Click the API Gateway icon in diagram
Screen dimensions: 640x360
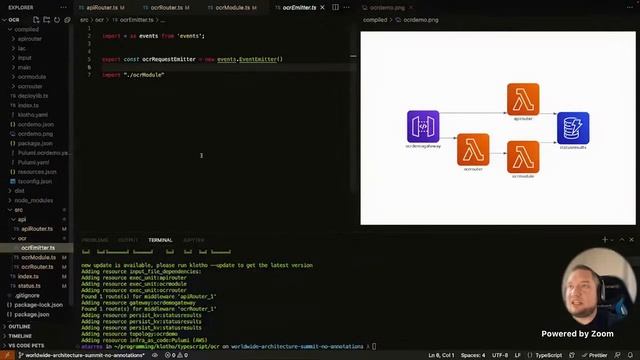(423, 126)
